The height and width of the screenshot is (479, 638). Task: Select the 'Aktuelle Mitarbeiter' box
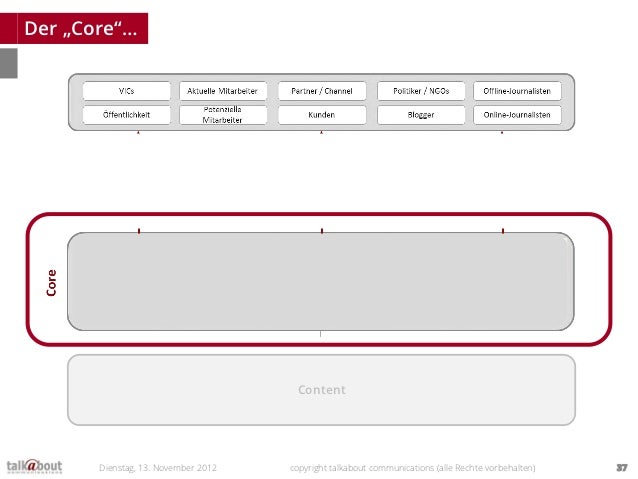(223, 91)
